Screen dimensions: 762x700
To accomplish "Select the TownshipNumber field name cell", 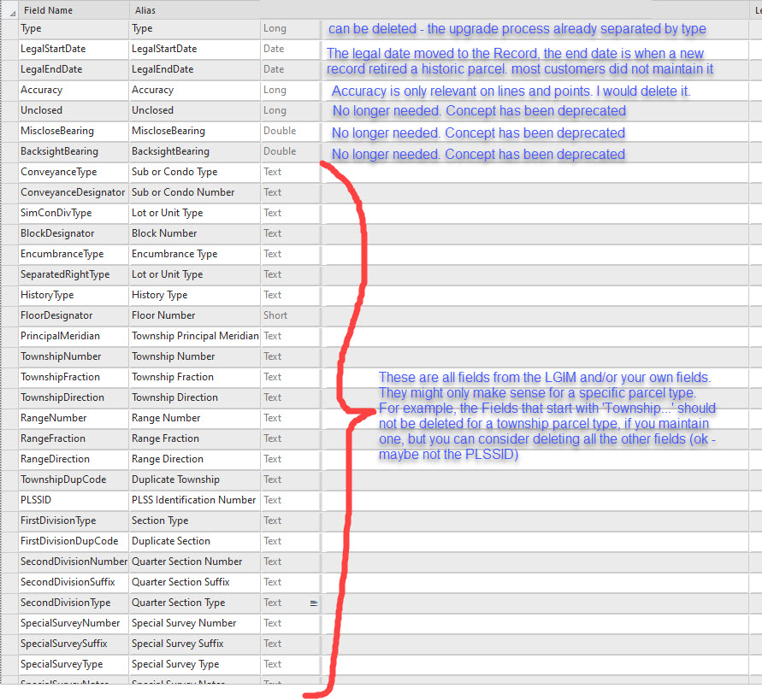I will click(73, 356).
